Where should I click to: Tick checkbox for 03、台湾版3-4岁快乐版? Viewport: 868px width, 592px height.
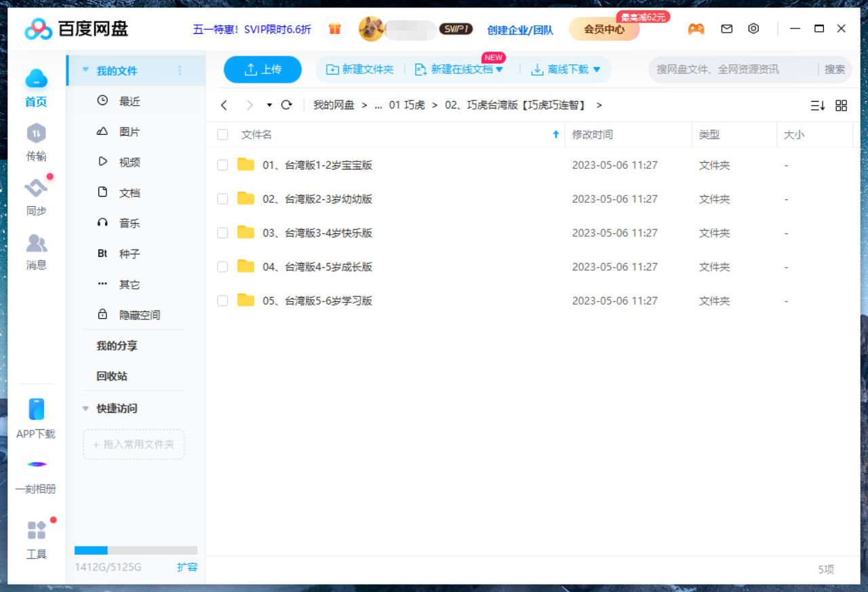point(222,233)
